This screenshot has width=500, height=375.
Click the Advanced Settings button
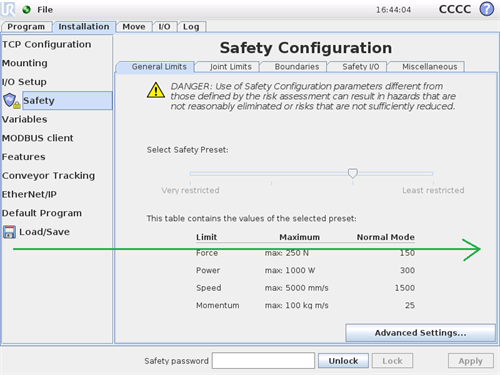pos(420,333)
